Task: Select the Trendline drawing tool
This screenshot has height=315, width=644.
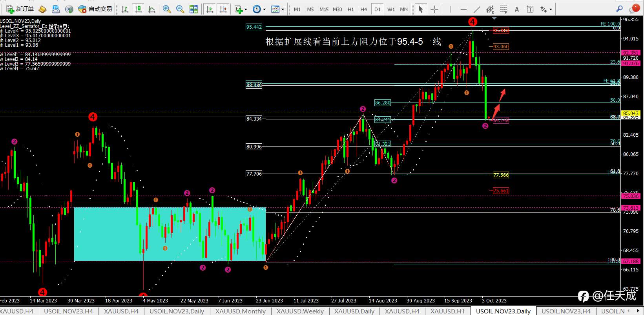Action: coord(477,9)
